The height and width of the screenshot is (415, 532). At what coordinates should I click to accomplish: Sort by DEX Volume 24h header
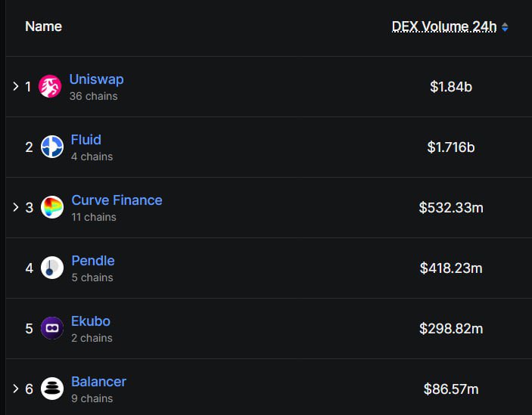coord(444,26)
